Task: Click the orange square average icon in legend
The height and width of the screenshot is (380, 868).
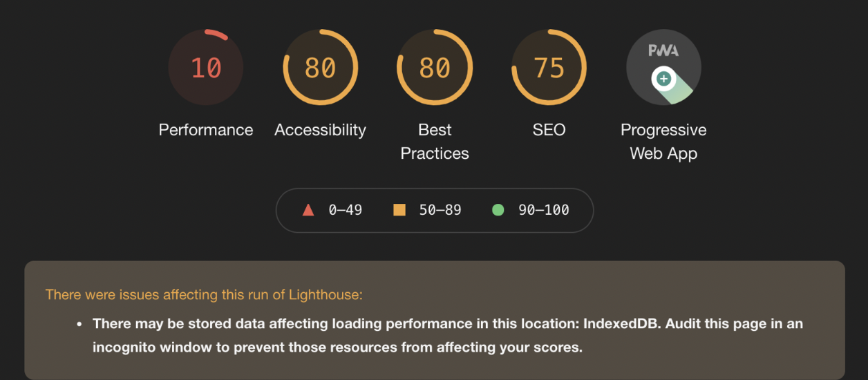Action: tap(399, 210)
